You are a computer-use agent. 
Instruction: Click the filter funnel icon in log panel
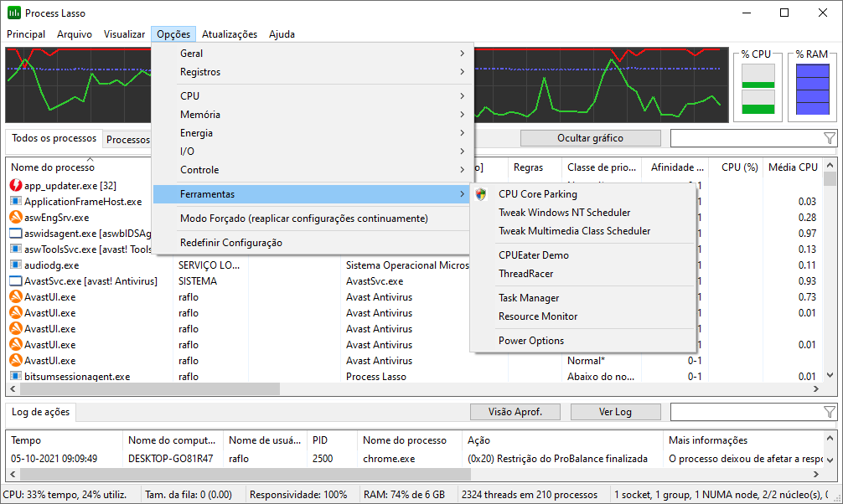[829, 412]
